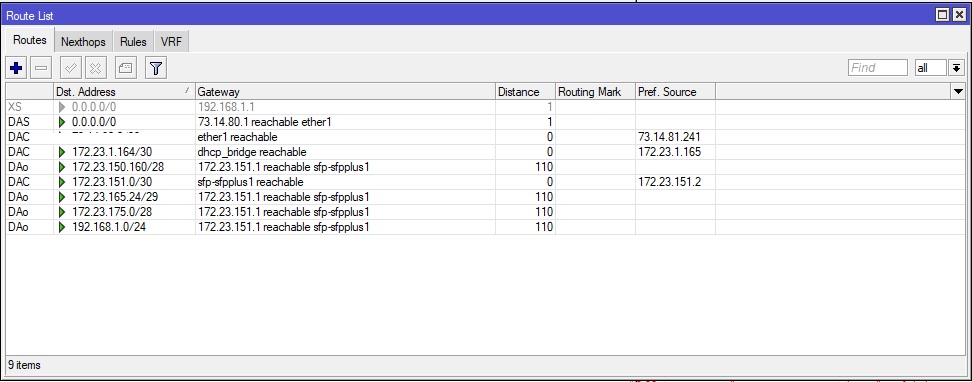The width and height of the screenshot is (972, 382).
Task: Sort by Routing Mark column header
Action: click(x=595, y=92)
